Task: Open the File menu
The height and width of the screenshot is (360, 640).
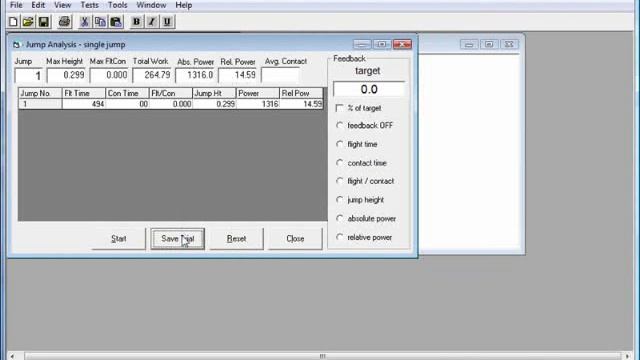Action: coord(16,5)
